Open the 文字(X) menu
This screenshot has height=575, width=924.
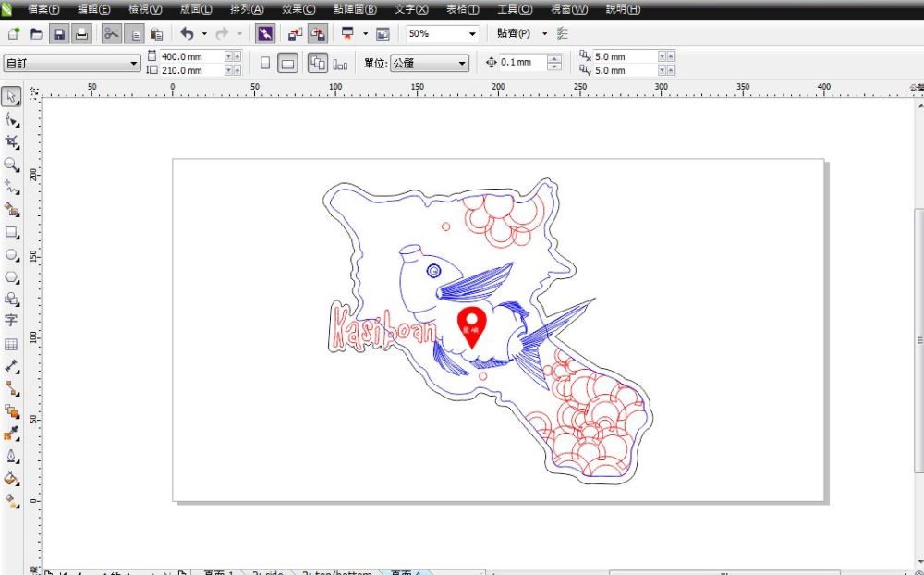tap(411, 9)
